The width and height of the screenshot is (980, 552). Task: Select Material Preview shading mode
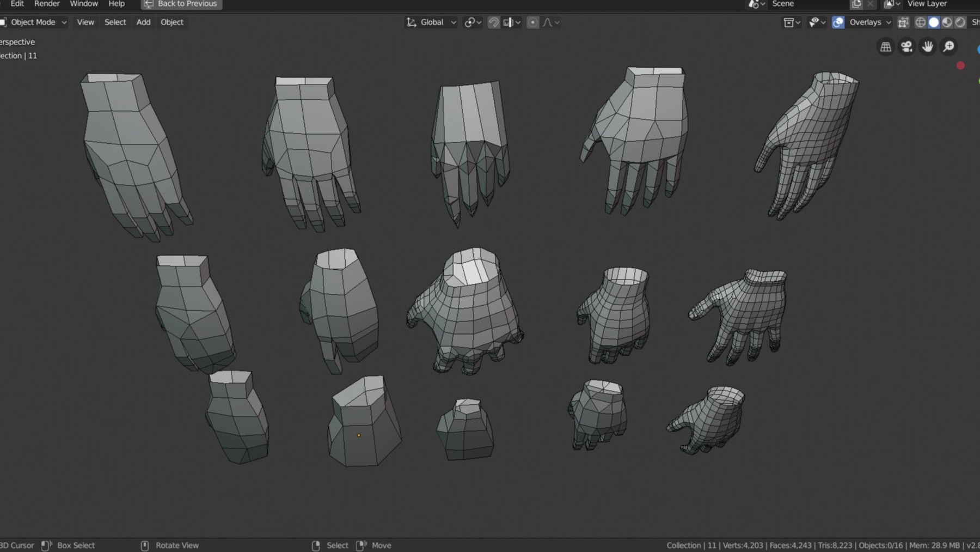pos(947,22)
